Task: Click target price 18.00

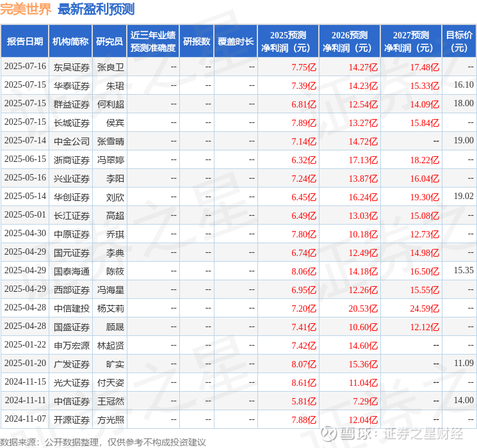Action: [x=464, y=104]
